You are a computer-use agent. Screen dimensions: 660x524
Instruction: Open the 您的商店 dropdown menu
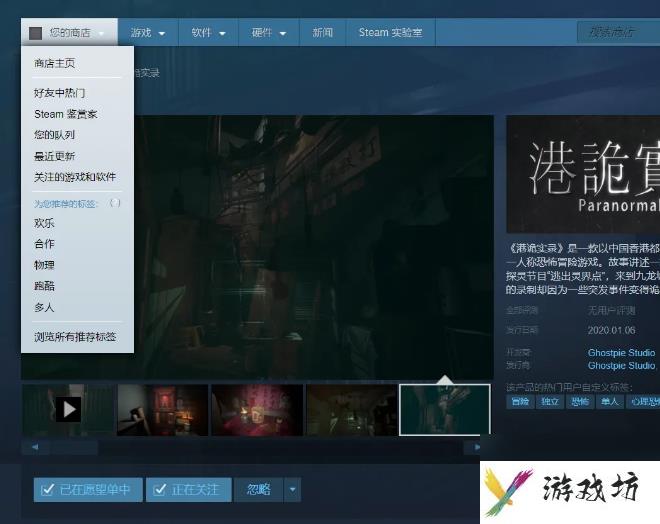point(69,32)
